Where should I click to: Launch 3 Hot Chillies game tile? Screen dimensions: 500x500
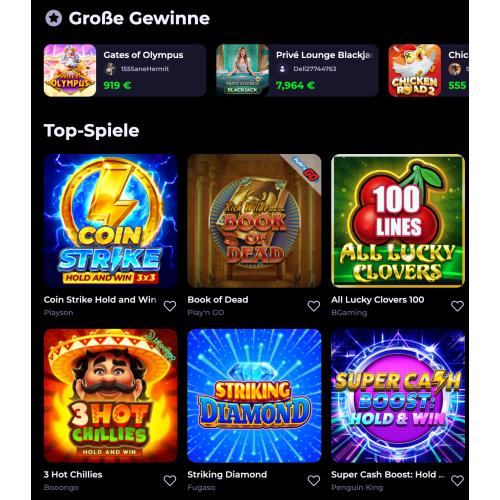(x=111, y=396)
